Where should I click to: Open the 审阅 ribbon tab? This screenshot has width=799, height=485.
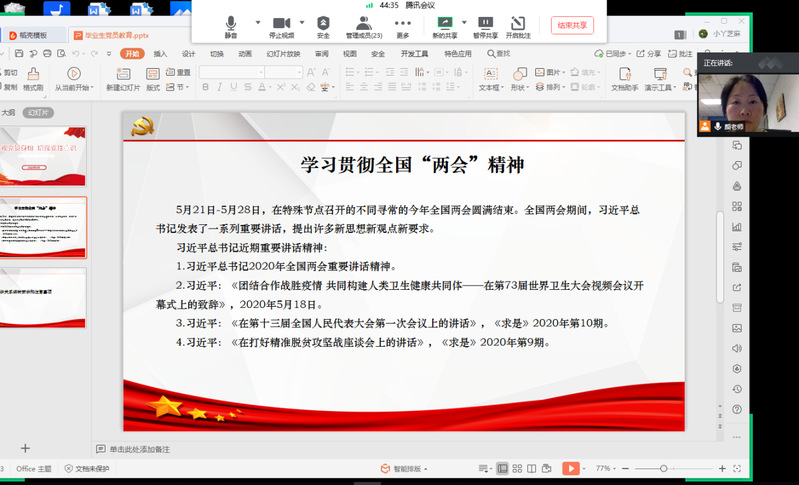321,54
